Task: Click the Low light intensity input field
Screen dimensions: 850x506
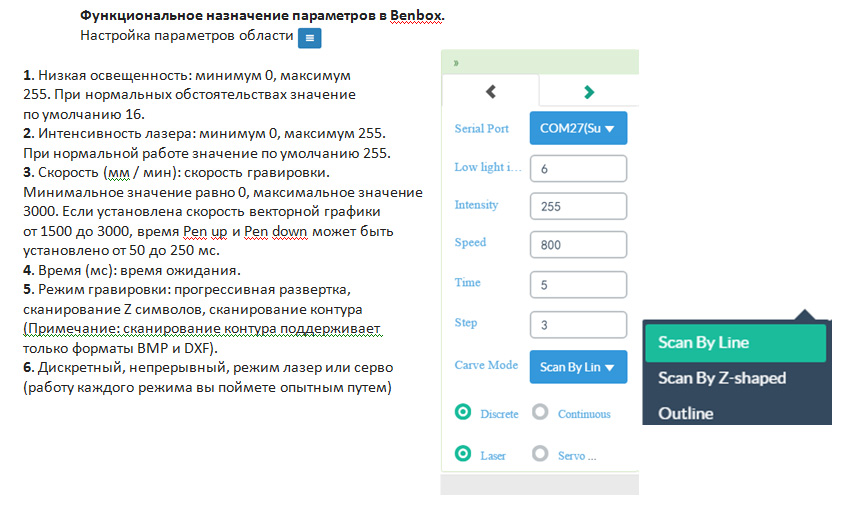Action: pyautogui.click(x=578, y=169)
